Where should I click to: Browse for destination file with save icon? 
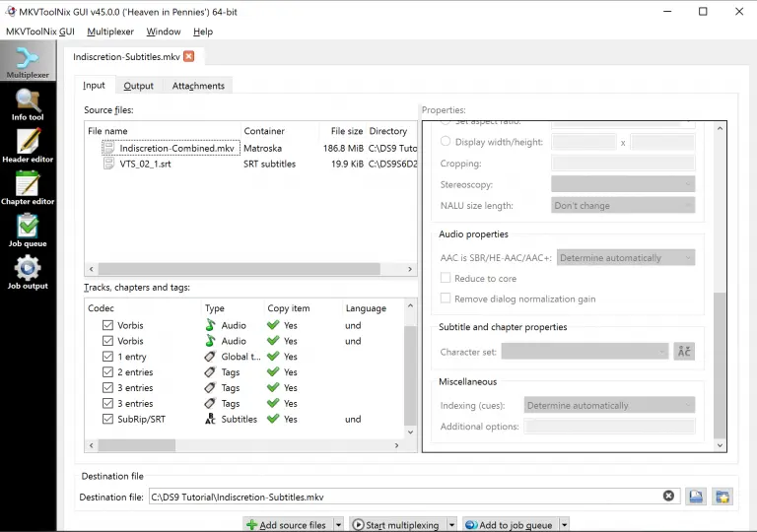(x=696, y=497)
